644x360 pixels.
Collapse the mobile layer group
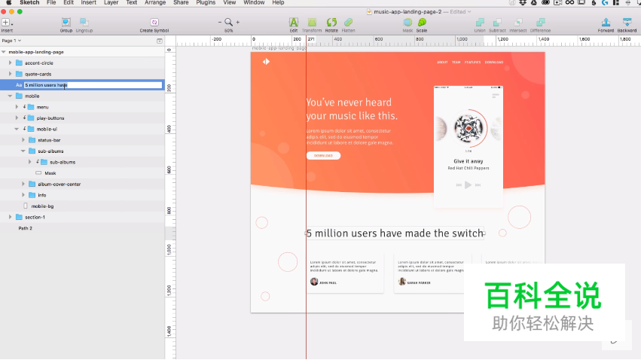click(10, 96)
